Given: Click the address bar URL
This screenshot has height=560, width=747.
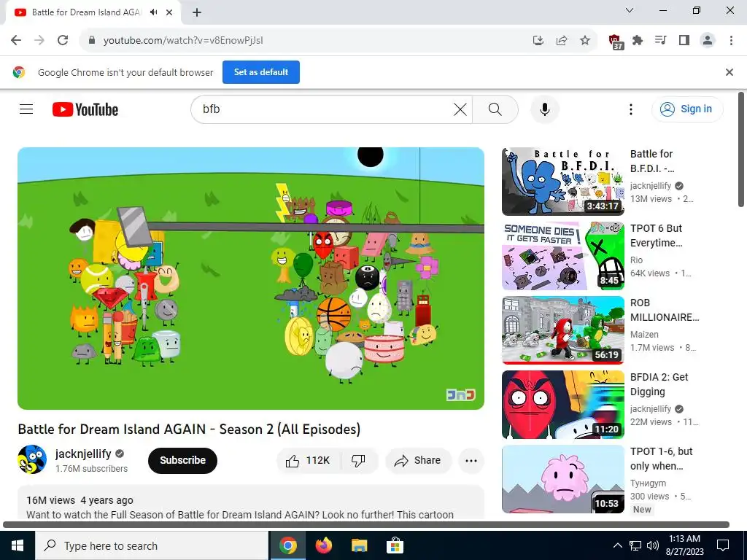Looking at the screenshot, I should point(183,41).
